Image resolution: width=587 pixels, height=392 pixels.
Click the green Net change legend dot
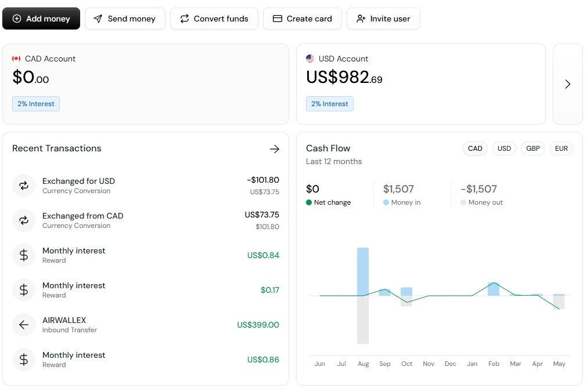[x=309, y=202]
